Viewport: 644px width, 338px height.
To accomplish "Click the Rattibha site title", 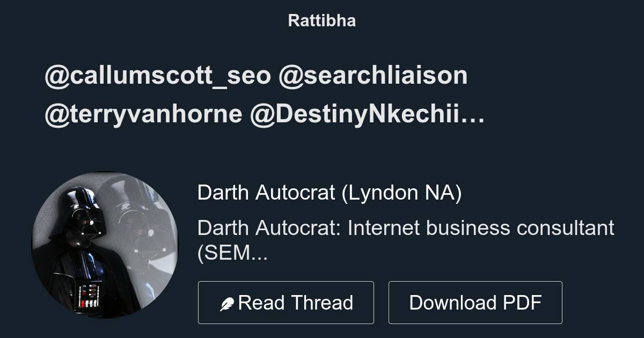I will coord(322,21).
